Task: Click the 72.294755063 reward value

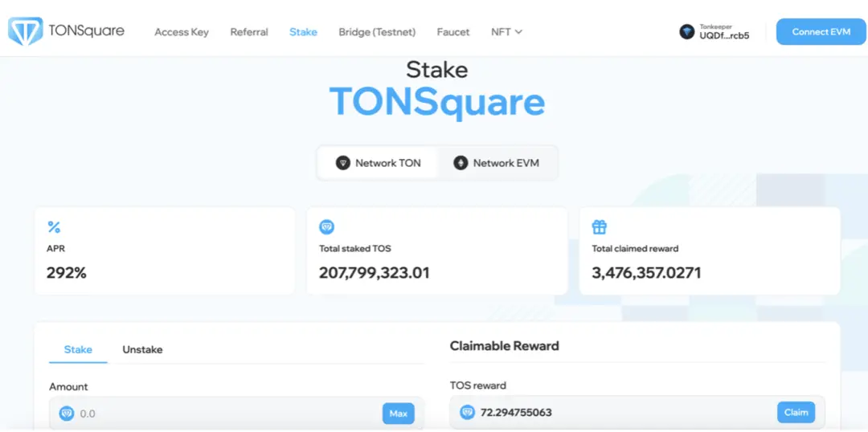Action: [x=516, y=413]
